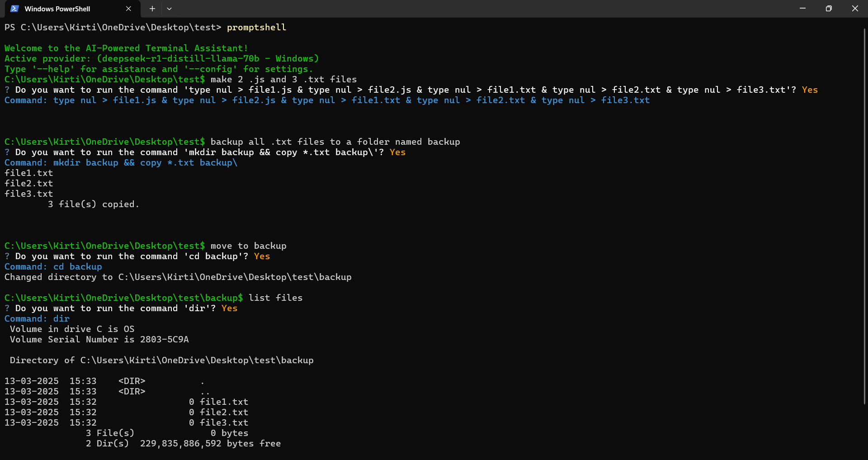Click 'Command: cd backup' line

[x=53, y=267]
